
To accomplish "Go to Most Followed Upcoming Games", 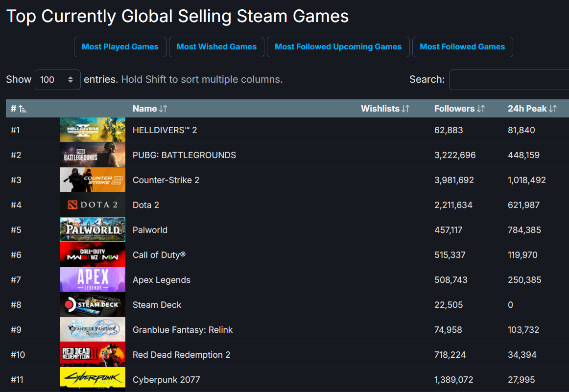I will pyautogui.click(x=338, y=47).
